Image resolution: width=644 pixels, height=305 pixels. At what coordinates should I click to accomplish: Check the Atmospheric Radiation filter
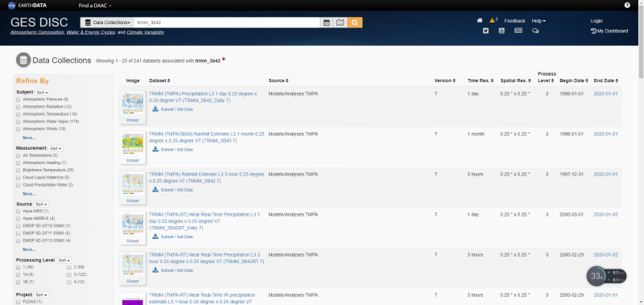coord(18,107)
